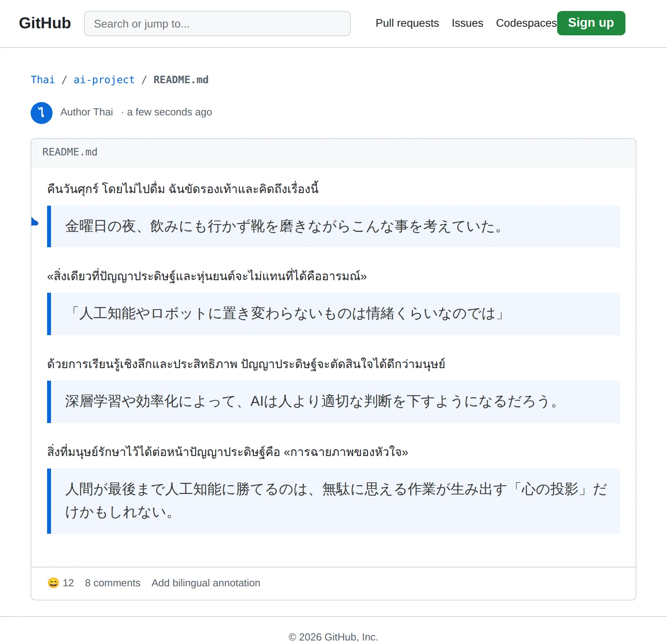Open the ai-project breadcrumb link
Screen dimensions: 667x644
tap(104, 80)
